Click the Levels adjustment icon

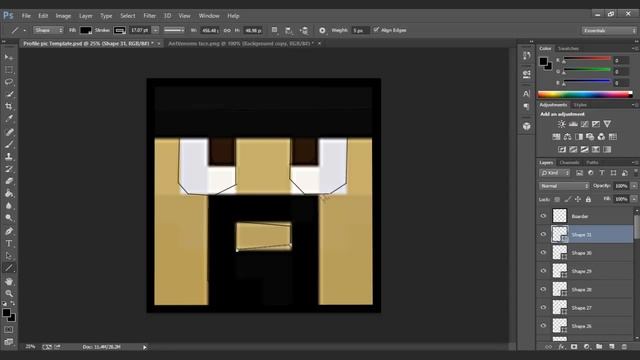573,124
